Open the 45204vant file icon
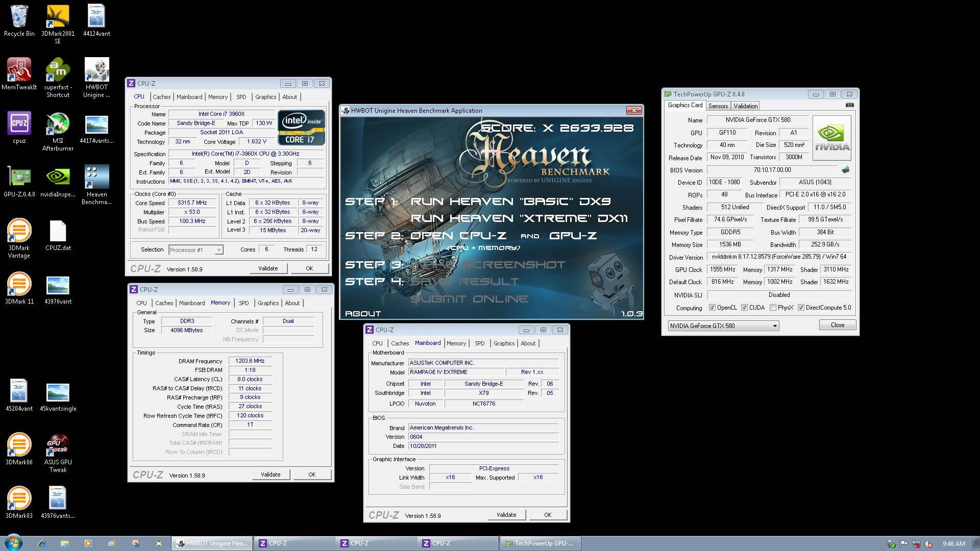Screen dimensions: 980x551 coord(19,395)
